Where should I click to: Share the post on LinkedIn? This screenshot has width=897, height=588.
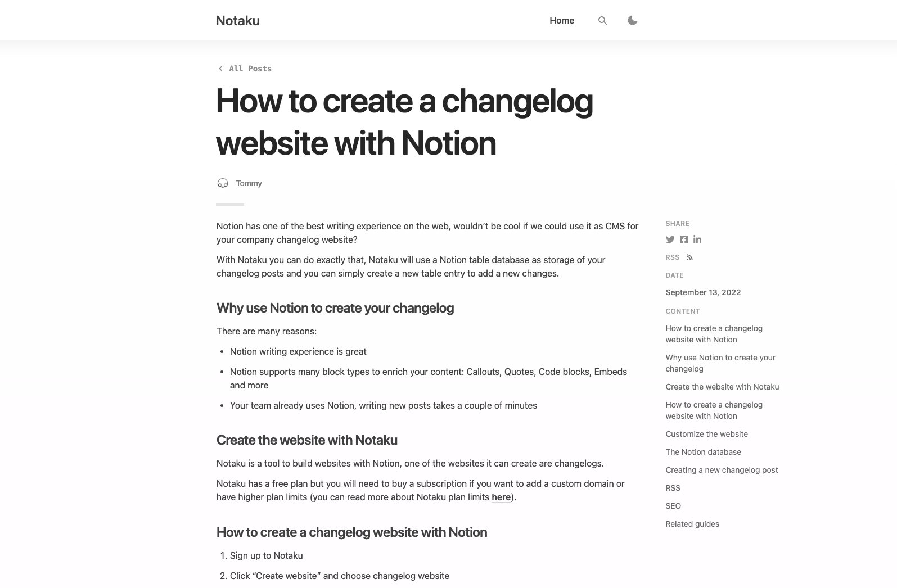[697, 239]
